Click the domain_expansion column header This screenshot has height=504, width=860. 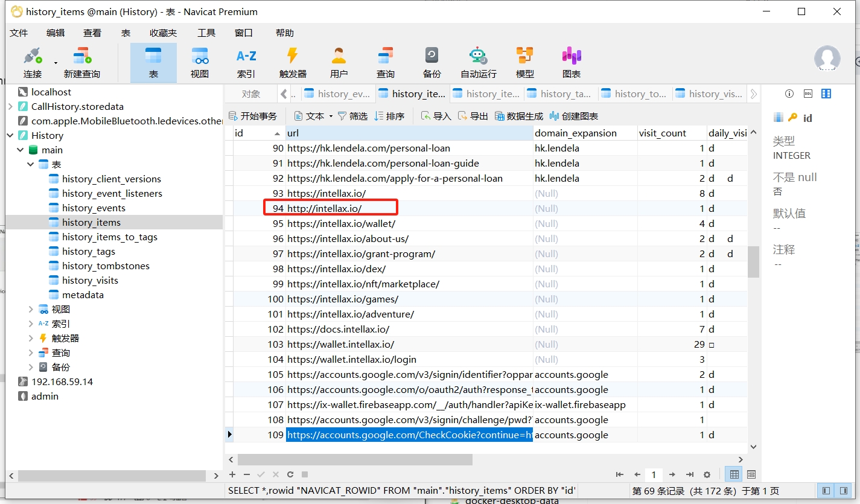pyautogui.click(x=585, y=133)
